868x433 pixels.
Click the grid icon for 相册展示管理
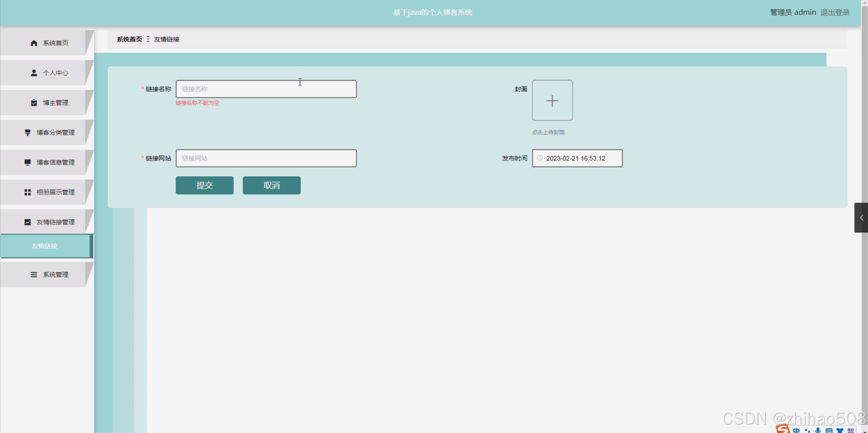(28, 192)
